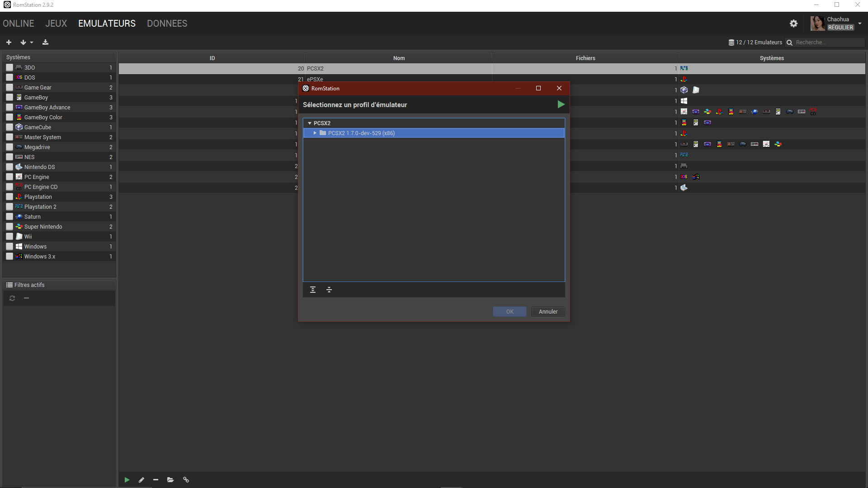Collapse the PCSX2 root tree node
Screen dimensions: 868x488
pyautogui.click(x=310, y=123)
